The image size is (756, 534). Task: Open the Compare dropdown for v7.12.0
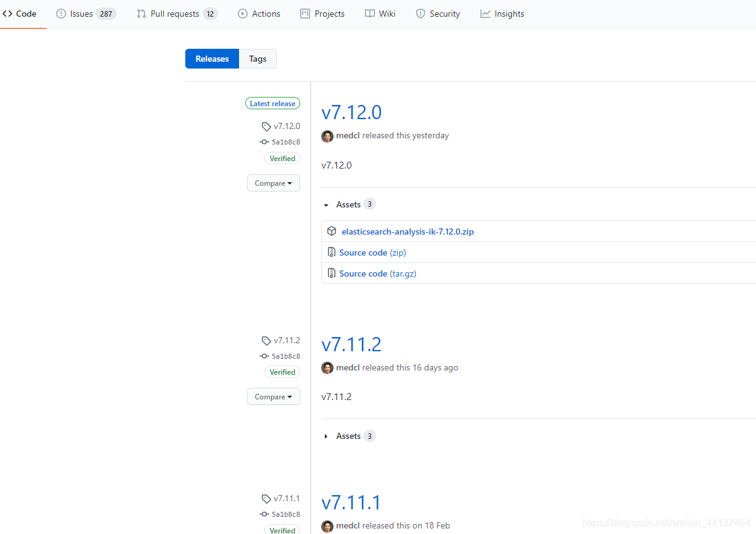coord(274,183)
